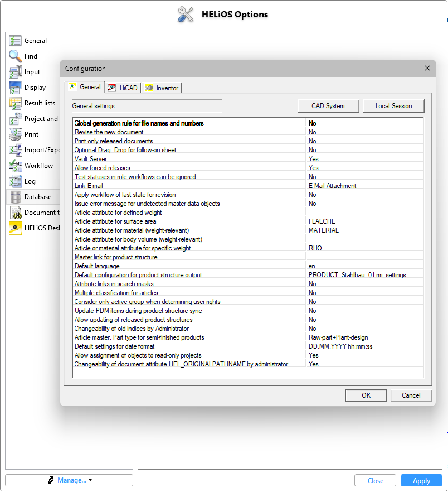Click the Yes value for Vault Server

click(314, 159)
